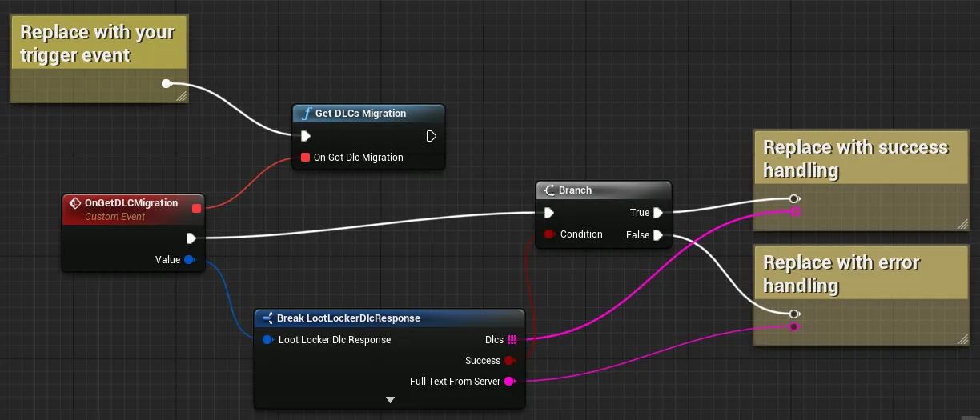Click the Condition pin label
This screenshot has height=420, width=980.
[581, 234]
